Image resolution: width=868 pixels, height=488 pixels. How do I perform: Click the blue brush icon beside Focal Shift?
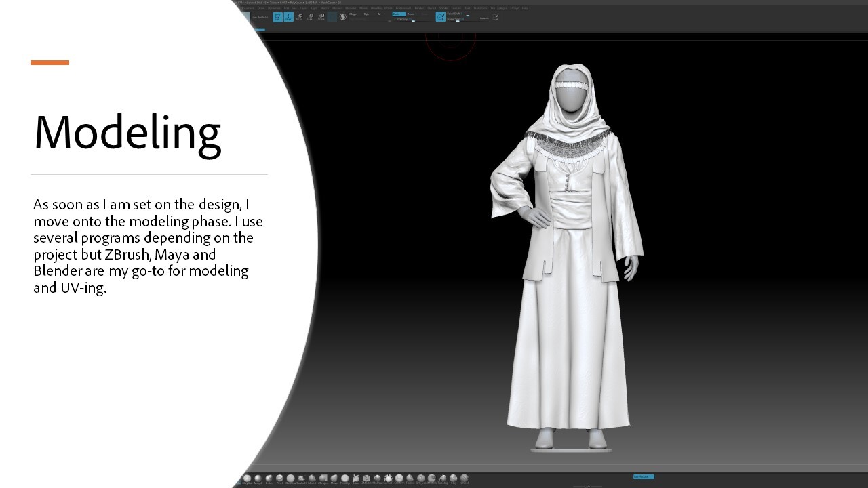(x=441, y=17)
